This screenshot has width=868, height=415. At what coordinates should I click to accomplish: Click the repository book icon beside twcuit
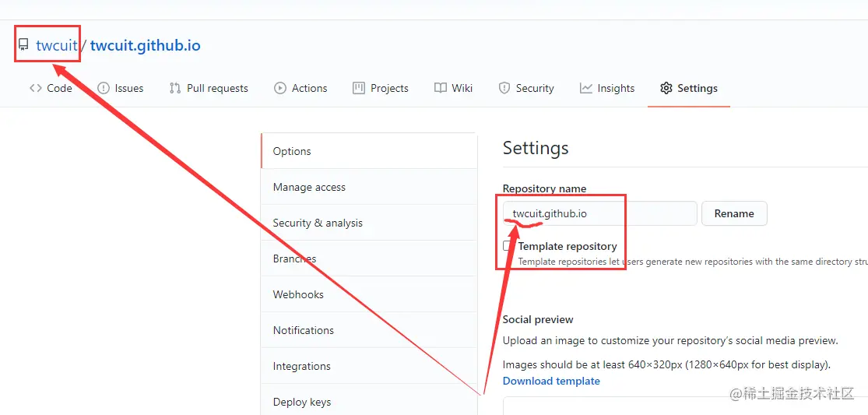pyautogui.click(x=23, y=45)
